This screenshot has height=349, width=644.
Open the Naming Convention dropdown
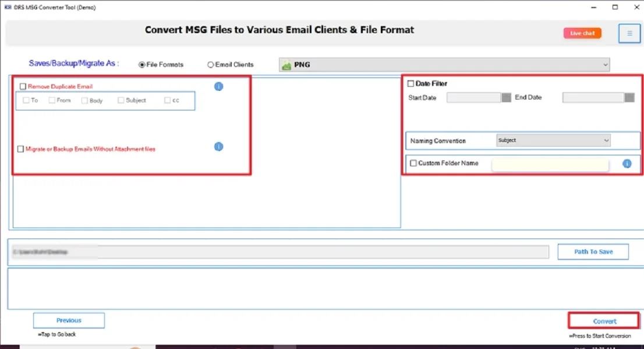(607, 140)
